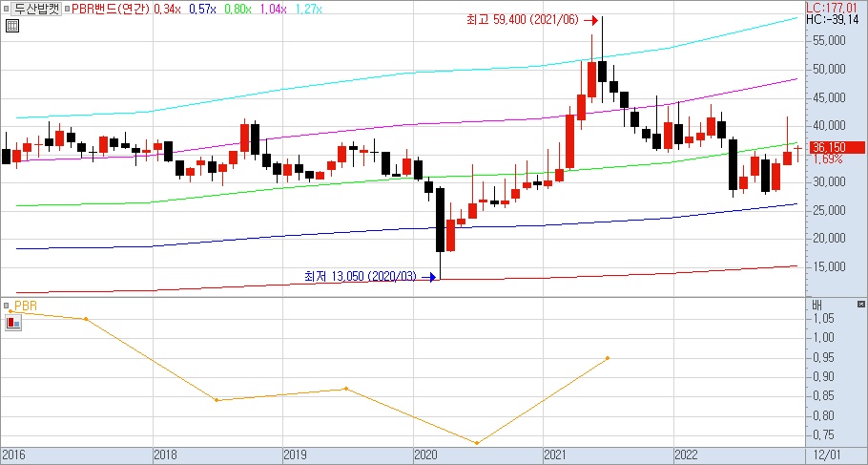
Task: Click the 30,000 price axis label
Action: (829, 181)
